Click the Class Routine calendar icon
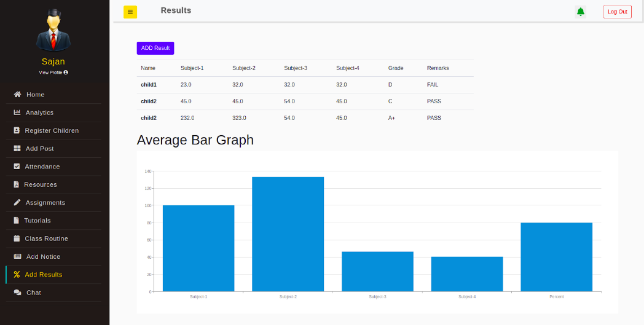644x327 pixels. click(17, 238)
